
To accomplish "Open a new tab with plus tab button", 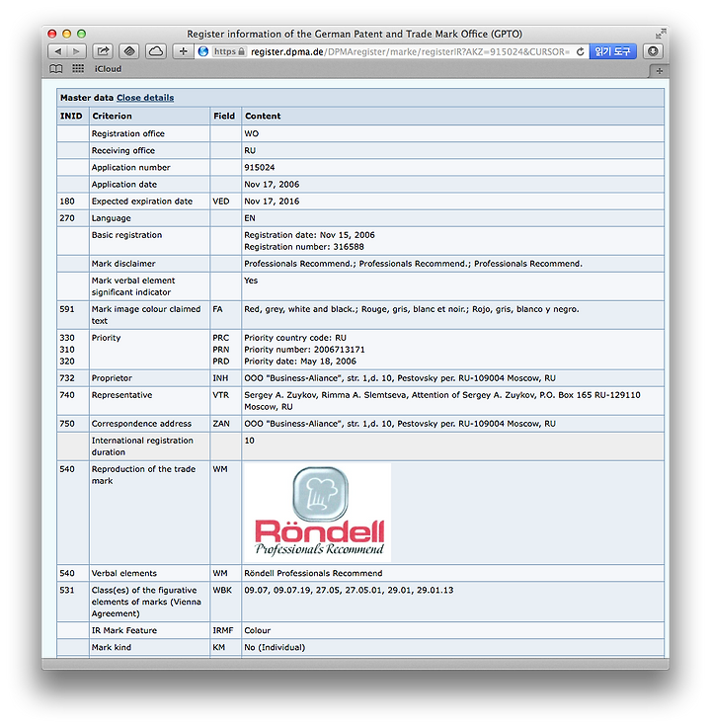I will [659, 70].
